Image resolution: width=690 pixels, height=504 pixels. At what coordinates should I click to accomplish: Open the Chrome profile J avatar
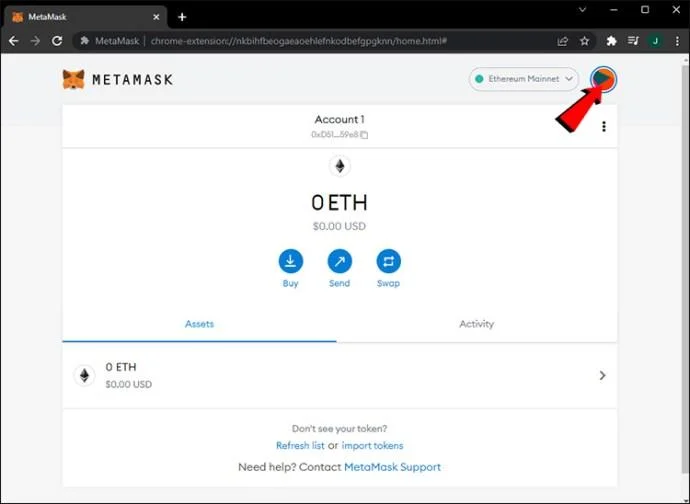point(655,41)
